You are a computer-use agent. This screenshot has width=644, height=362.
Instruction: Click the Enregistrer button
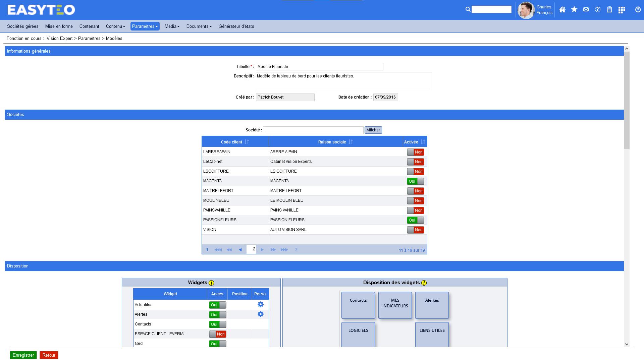tap(23, 355)
